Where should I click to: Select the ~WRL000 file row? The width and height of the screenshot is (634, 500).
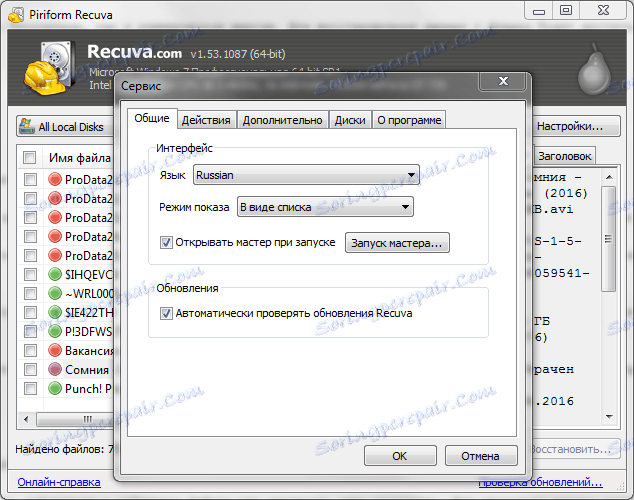coord(66,293)
